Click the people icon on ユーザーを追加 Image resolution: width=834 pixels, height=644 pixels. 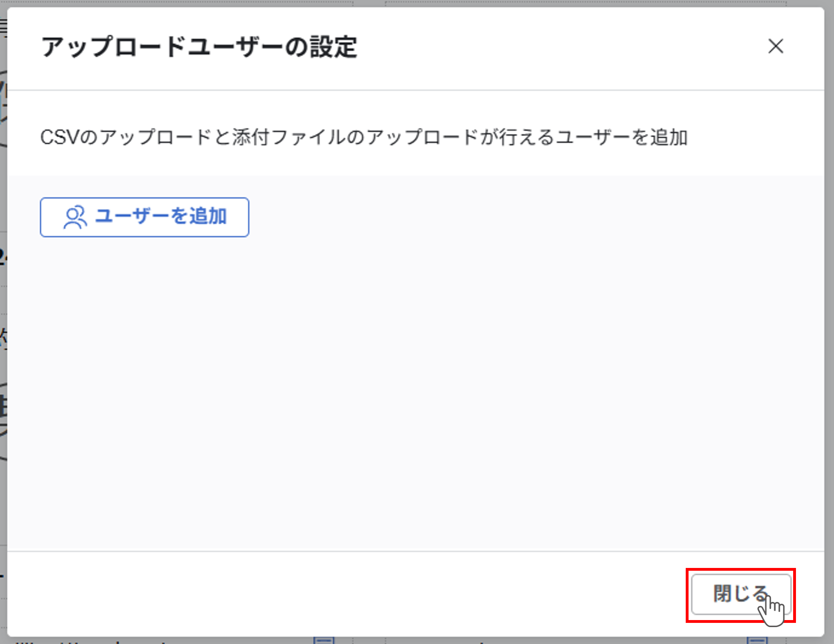pyautogui.click(x=75, y=217)
